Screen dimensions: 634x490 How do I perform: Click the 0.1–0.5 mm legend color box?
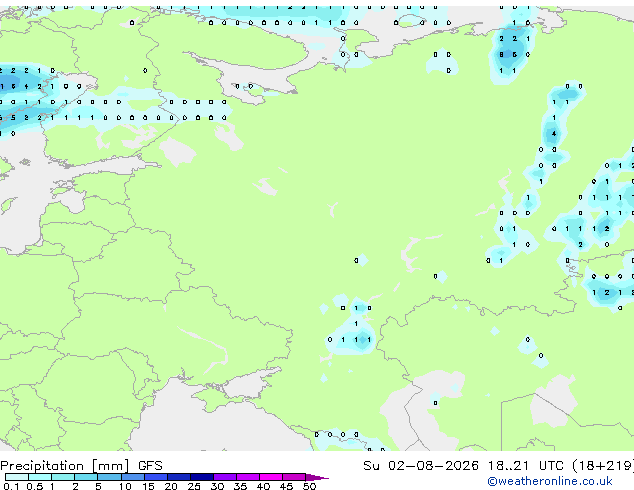click(17, 477)
